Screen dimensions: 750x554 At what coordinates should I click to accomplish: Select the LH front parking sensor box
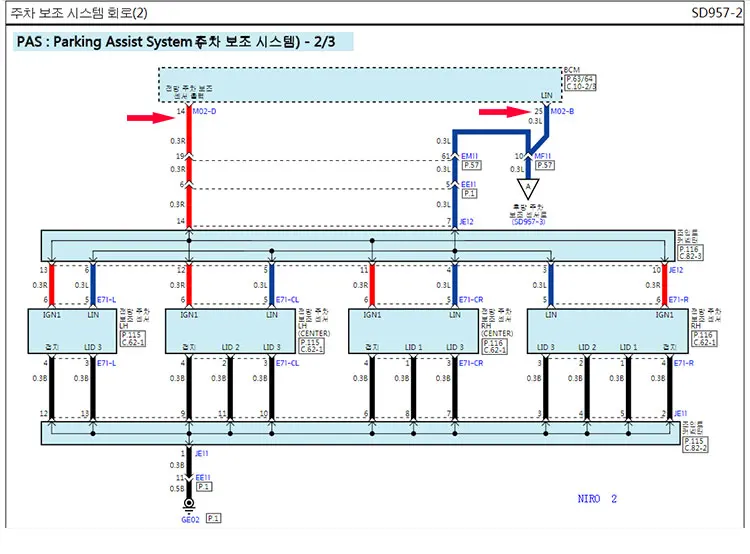(72, 331)
